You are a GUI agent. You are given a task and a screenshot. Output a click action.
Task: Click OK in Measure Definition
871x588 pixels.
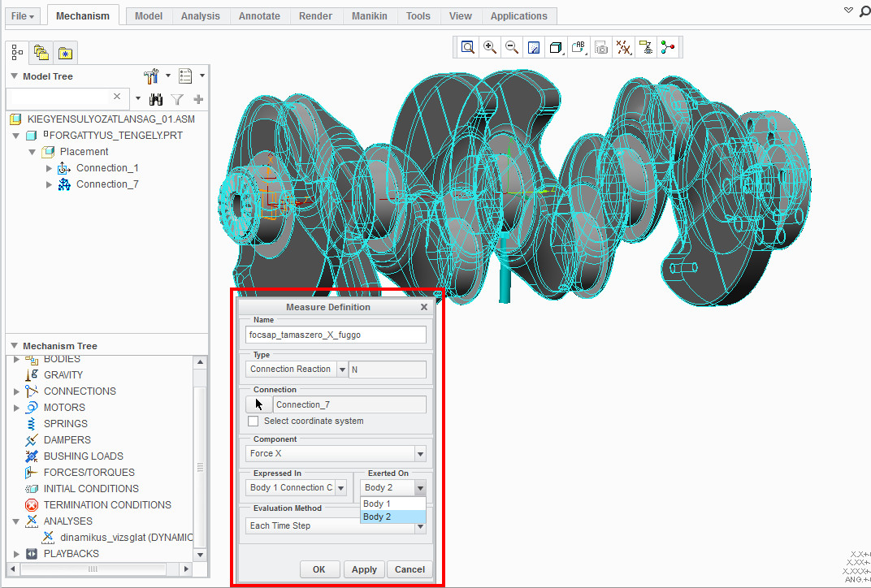point(318,569)
